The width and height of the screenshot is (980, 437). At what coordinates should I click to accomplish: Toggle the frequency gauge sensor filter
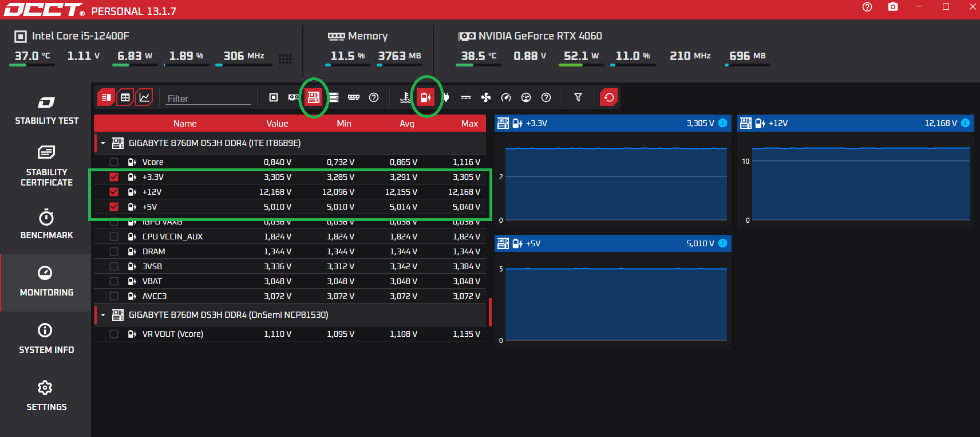506,97
